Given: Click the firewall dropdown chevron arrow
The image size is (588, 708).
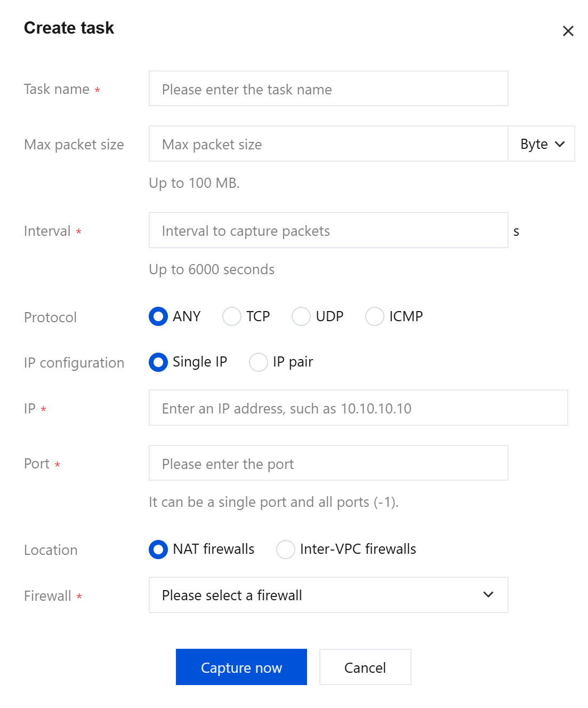Looking at the screenshot, I should click(488, 594).
